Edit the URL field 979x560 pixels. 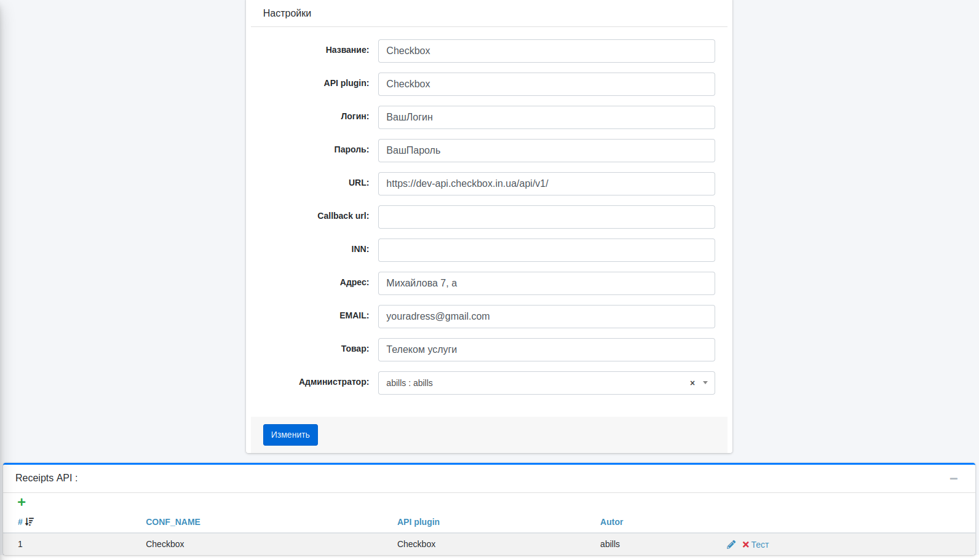pos(546,184)
